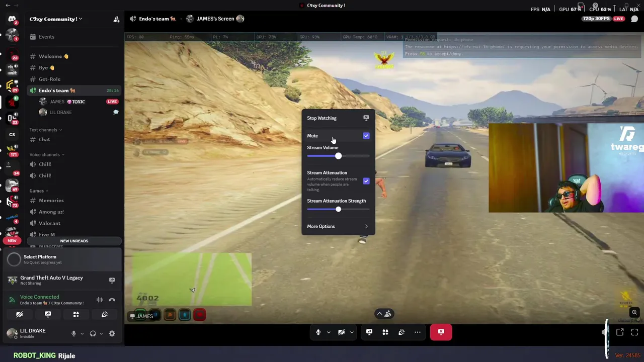Collapse the Text channels category
The width and height of the screenshot is (644, 362).
point(46,130)
